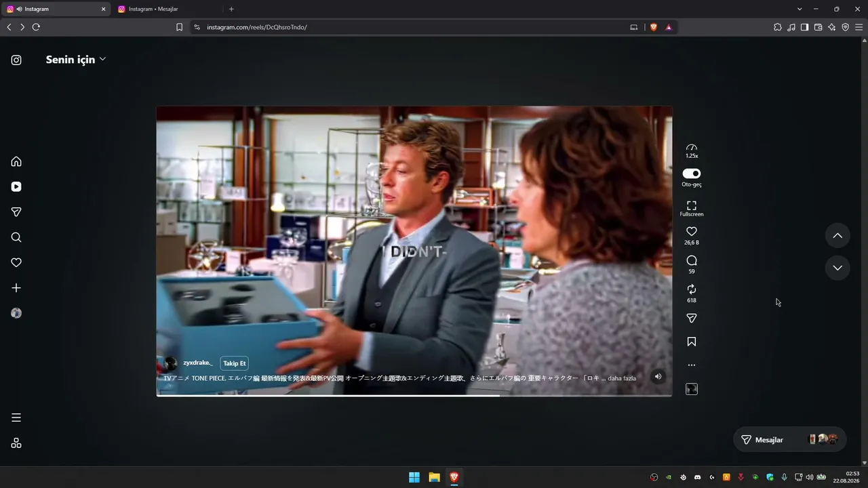
Task: Like the reel with the heart icon
Action: (692, 231)
